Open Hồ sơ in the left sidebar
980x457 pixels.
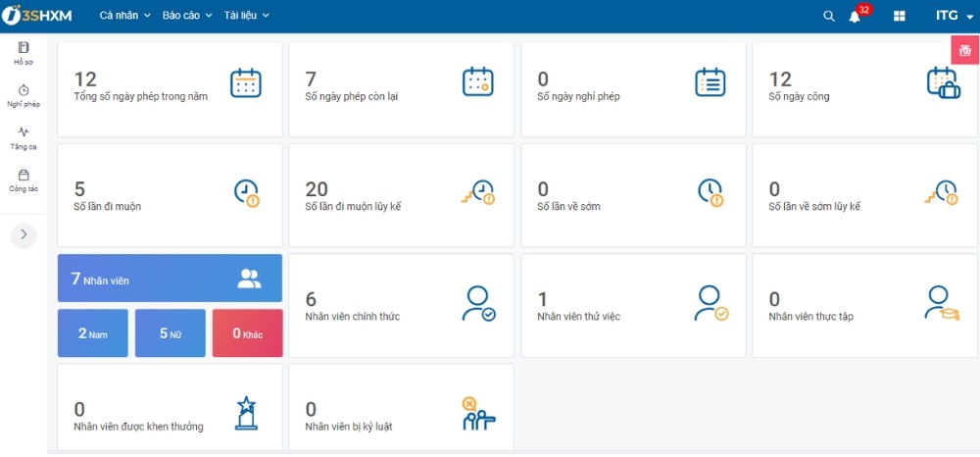24,53
